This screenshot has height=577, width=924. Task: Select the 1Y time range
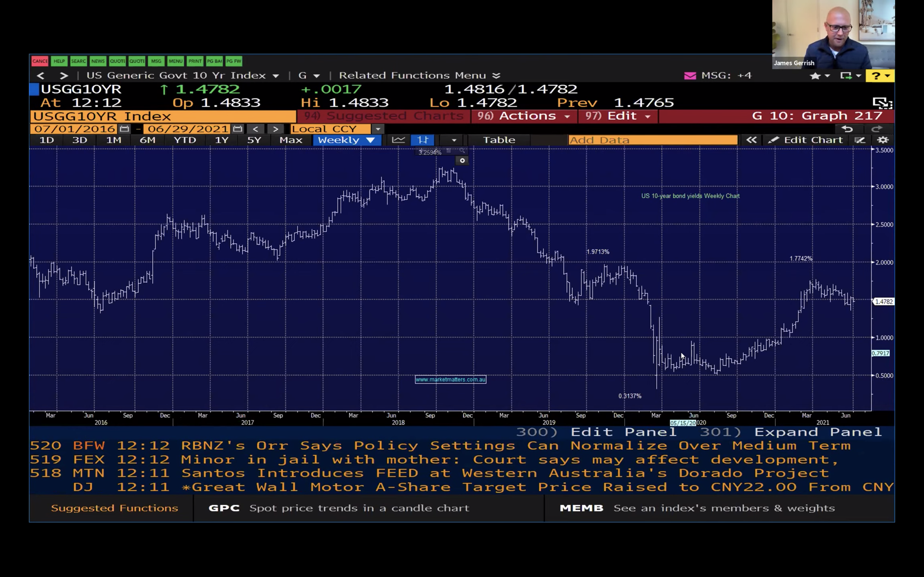click(221, 140)
